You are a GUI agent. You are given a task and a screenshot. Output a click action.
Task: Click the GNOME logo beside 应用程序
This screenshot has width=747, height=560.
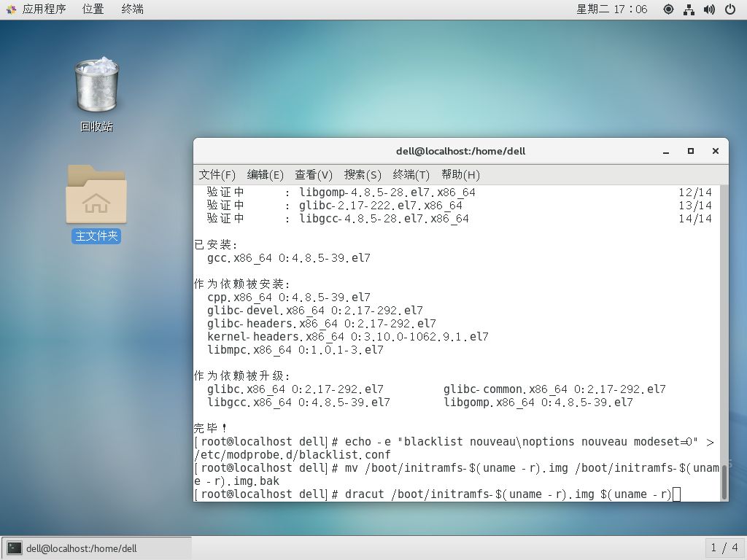pos(12,9)
